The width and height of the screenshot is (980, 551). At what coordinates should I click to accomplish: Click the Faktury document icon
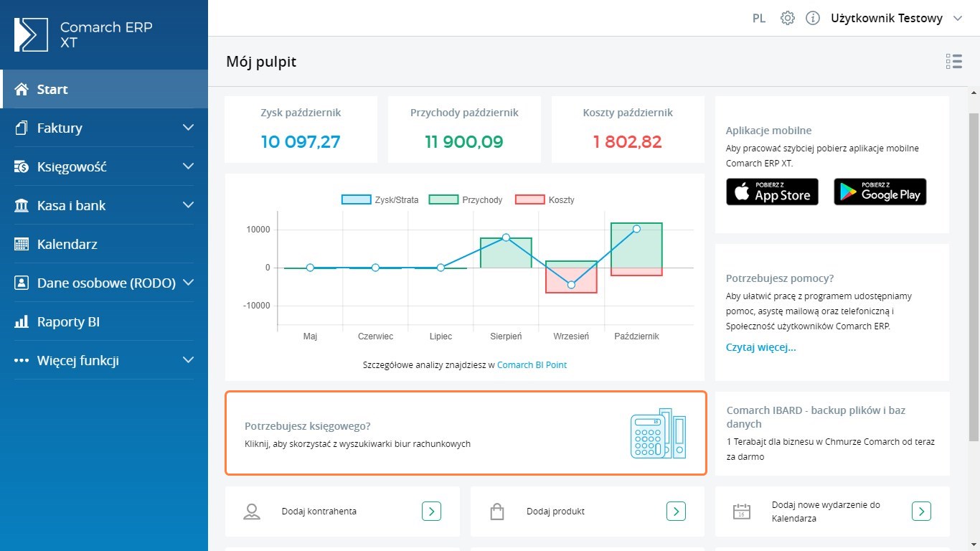(x=22, y=128)
